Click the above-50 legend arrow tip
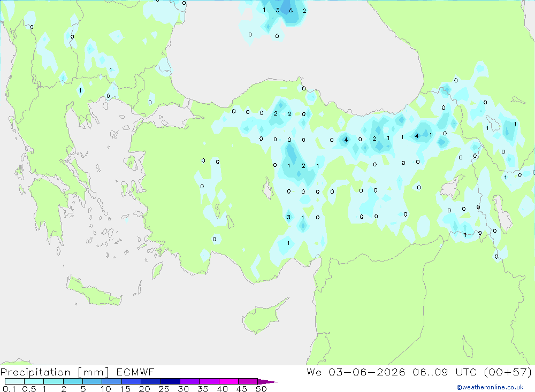 (267, 381)
